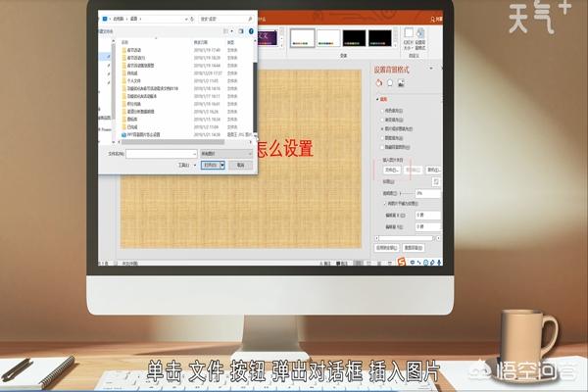Open the file name history dropdown
The height and width of the screenshot is (392, 588).
(x=194, y=154)
